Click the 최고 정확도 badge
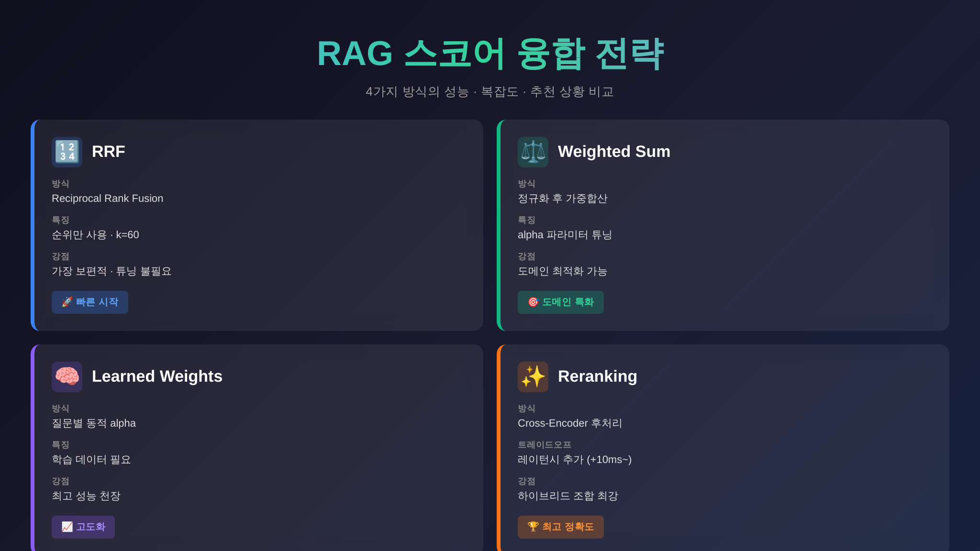Screen dimensions: 980x551 coord(561,527)
